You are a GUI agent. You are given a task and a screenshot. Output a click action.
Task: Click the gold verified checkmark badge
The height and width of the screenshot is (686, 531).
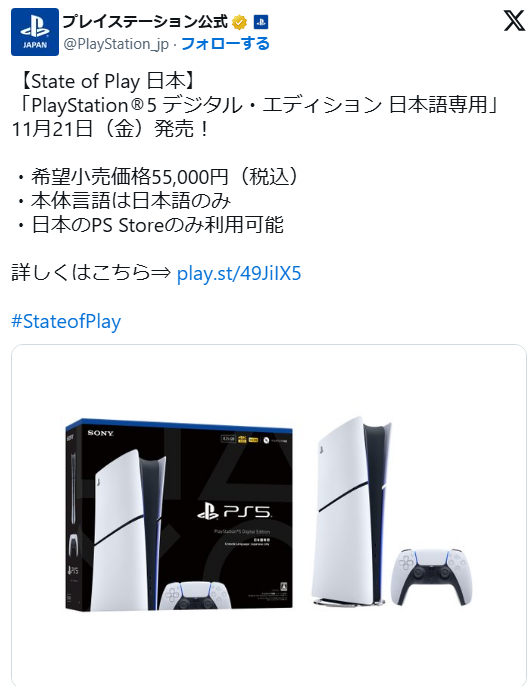[x=239, y=22]
